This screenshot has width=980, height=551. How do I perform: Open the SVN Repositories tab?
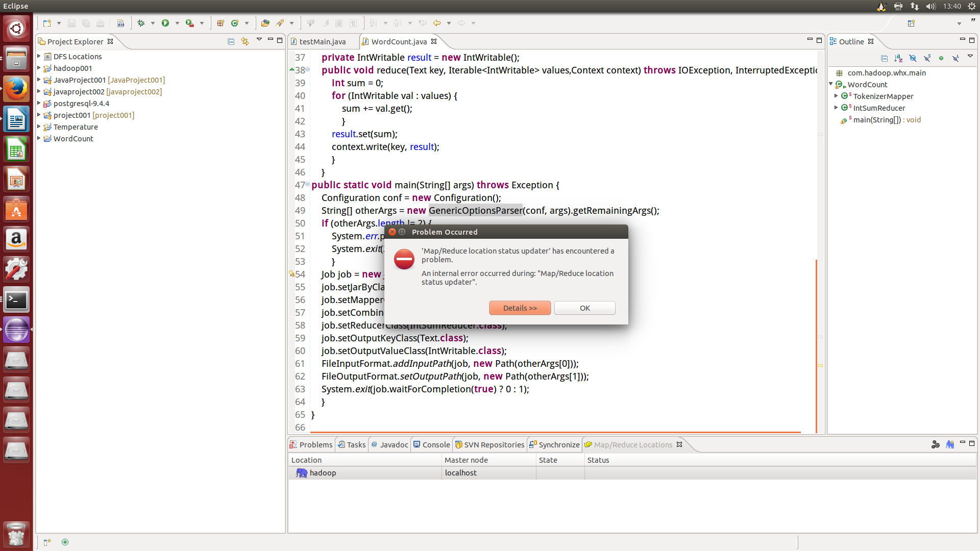coord(489,444)
